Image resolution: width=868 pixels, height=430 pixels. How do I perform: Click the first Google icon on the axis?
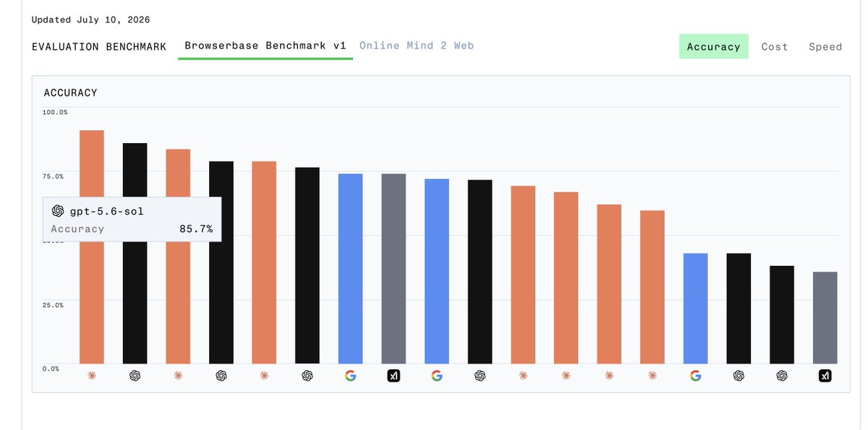(x=350, y=376)
